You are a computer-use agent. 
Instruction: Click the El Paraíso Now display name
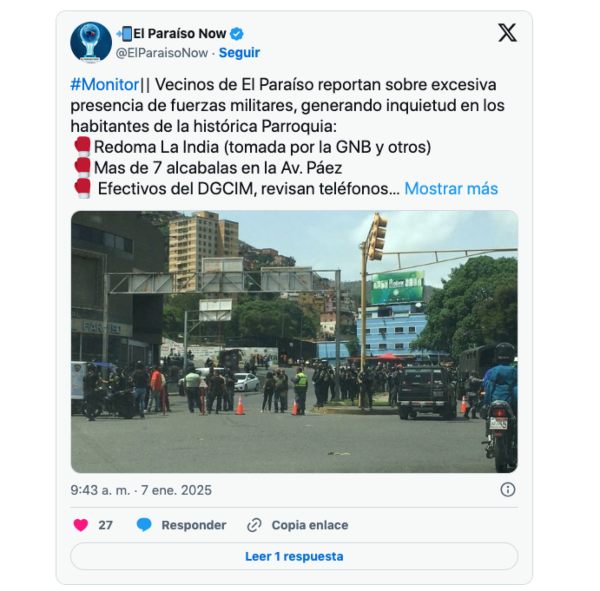click(179, 34)
